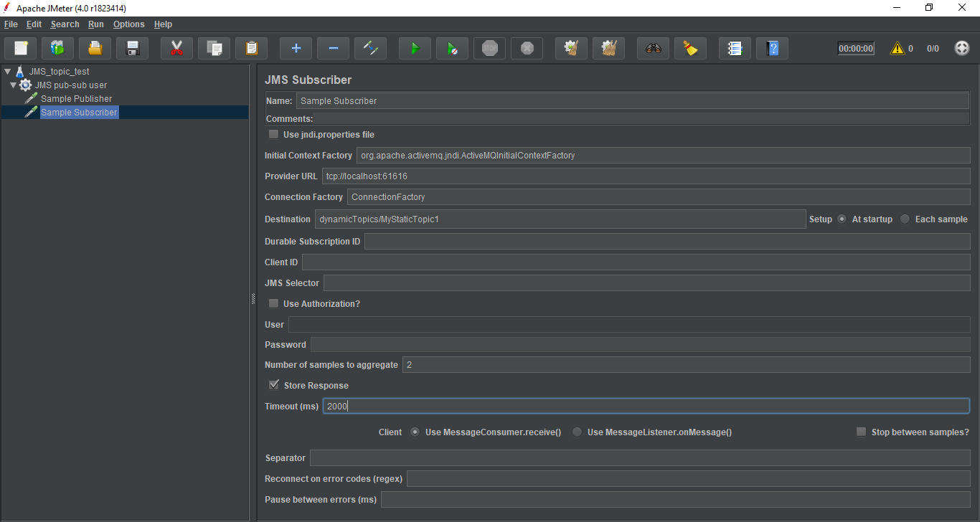Click the Start test green play icon
The image size is (980, 522).
415,49
